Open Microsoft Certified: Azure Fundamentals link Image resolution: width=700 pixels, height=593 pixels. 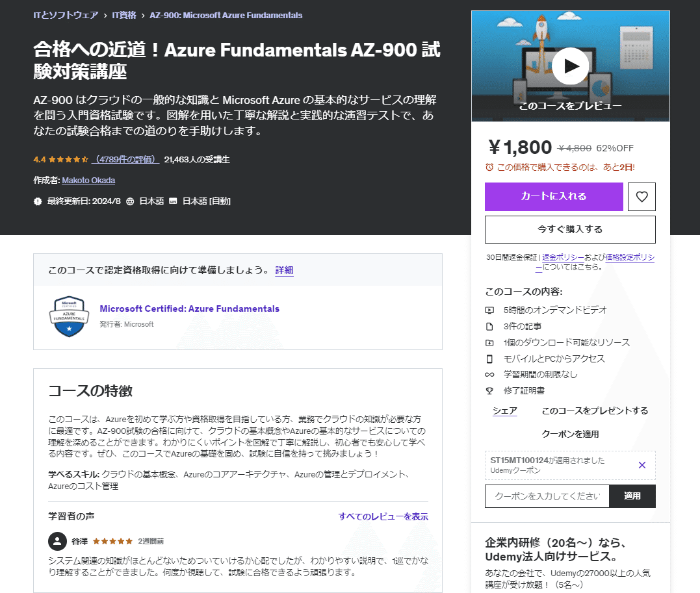(x=189, y=309)
